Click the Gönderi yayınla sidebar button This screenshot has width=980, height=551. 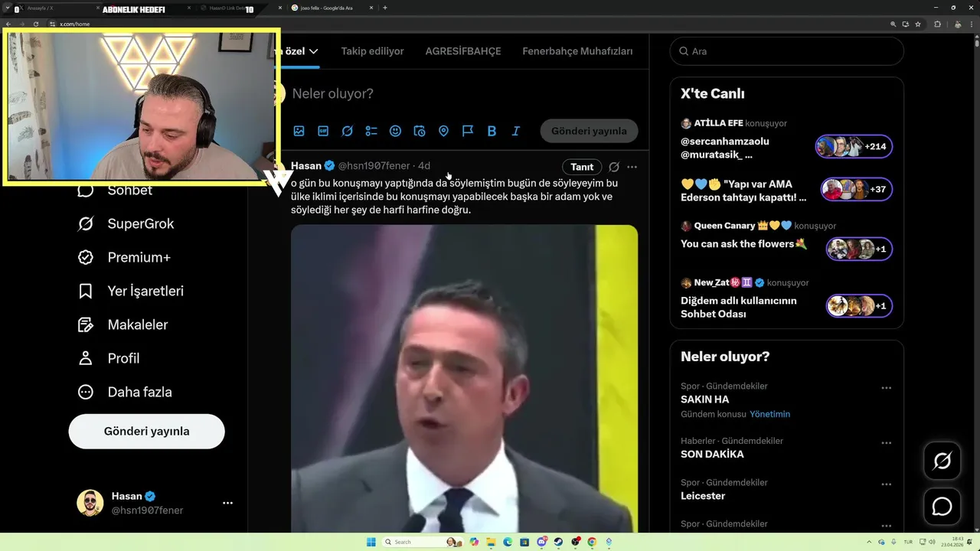point(146,431)
